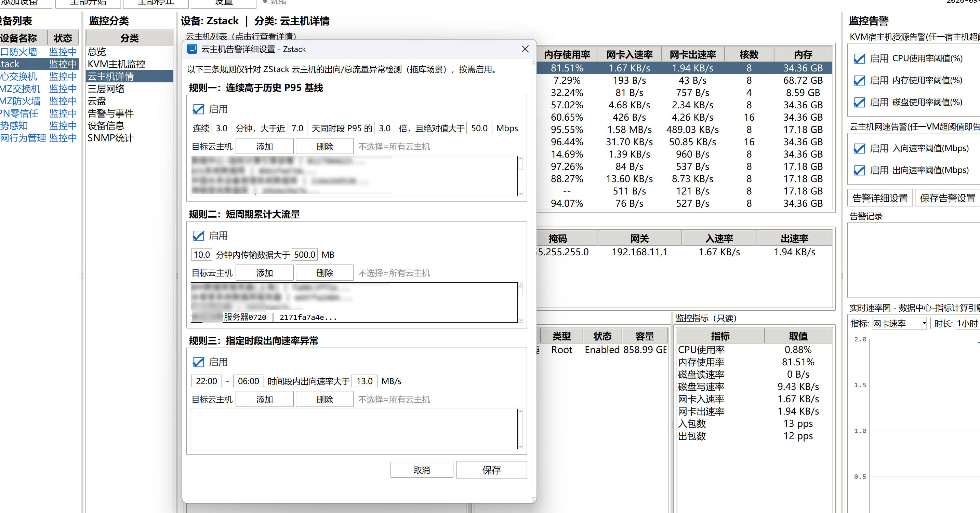Select 总览 in 监控分类 list
Screen dimensions: 980x513
point(129,52)
